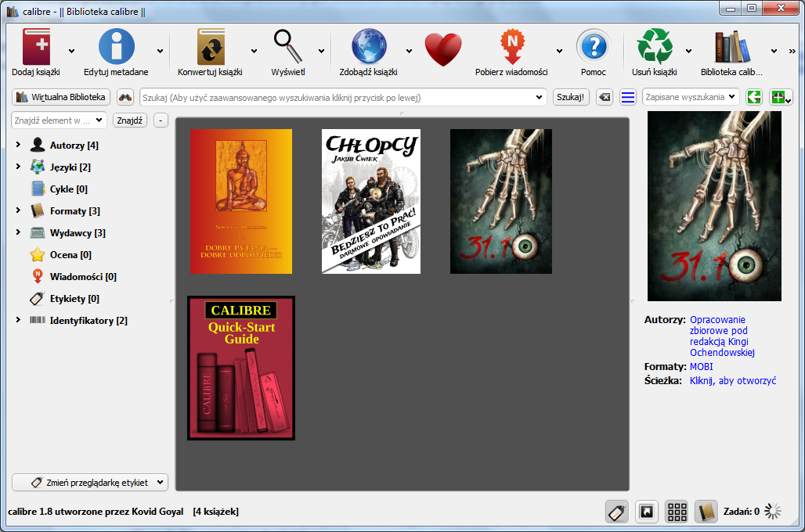Open the search history dropdown arrow

[x=539, y=97]
